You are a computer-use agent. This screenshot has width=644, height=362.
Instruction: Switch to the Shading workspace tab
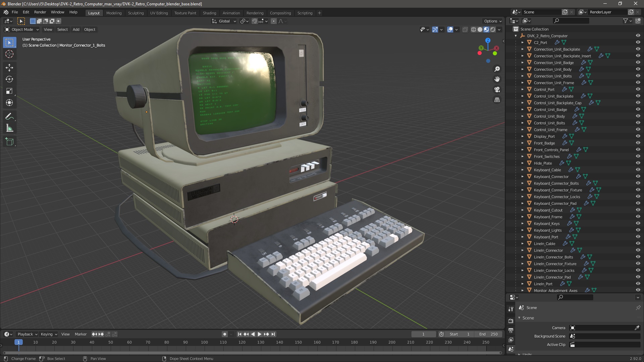(x=209, y=13)
